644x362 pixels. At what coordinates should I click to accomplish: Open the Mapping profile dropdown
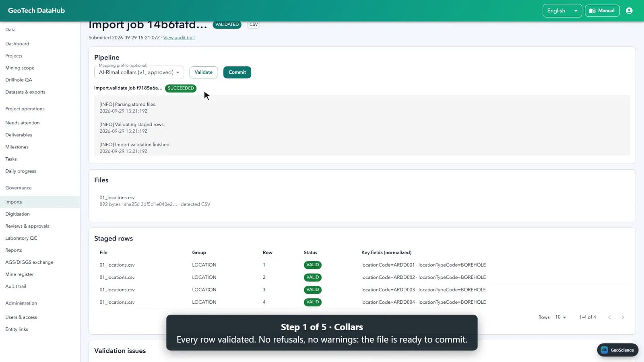point(139,72)
